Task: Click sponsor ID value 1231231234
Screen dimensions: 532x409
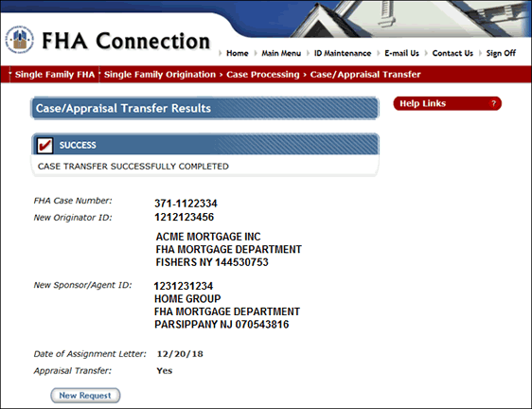Action: point(184,286)
